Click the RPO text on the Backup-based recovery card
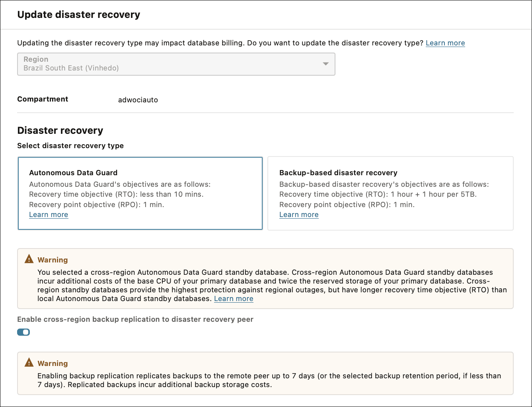Screen dimensions: 532x407 (x=347, y=204)
